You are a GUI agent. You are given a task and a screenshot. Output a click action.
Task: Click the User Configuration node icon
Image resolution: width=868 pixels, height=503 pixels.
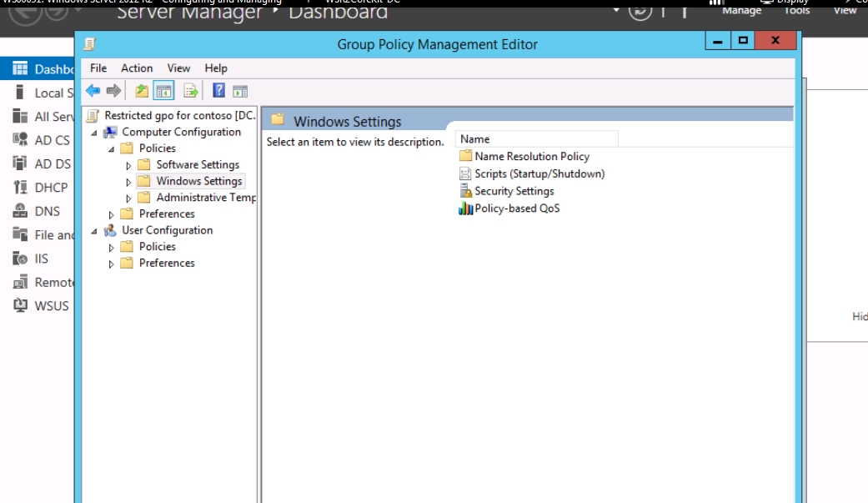111,230
